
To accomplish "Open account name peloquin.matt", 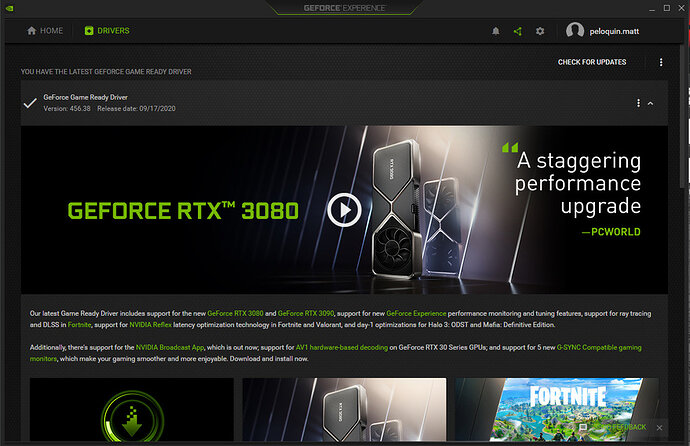I will tap(614, 31).
